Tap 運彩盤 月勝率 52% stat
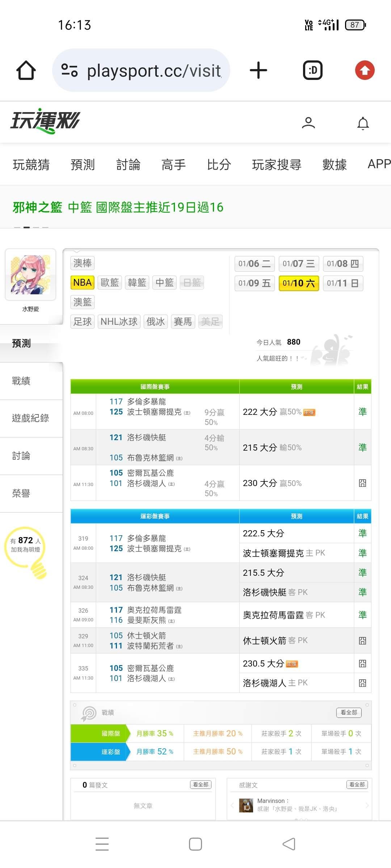This screenshot has height=868, width=391. click(155, 752)
